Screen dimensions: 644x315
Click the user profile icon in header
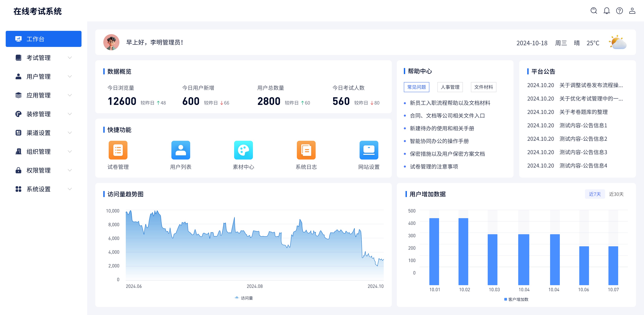pos(632,11)
